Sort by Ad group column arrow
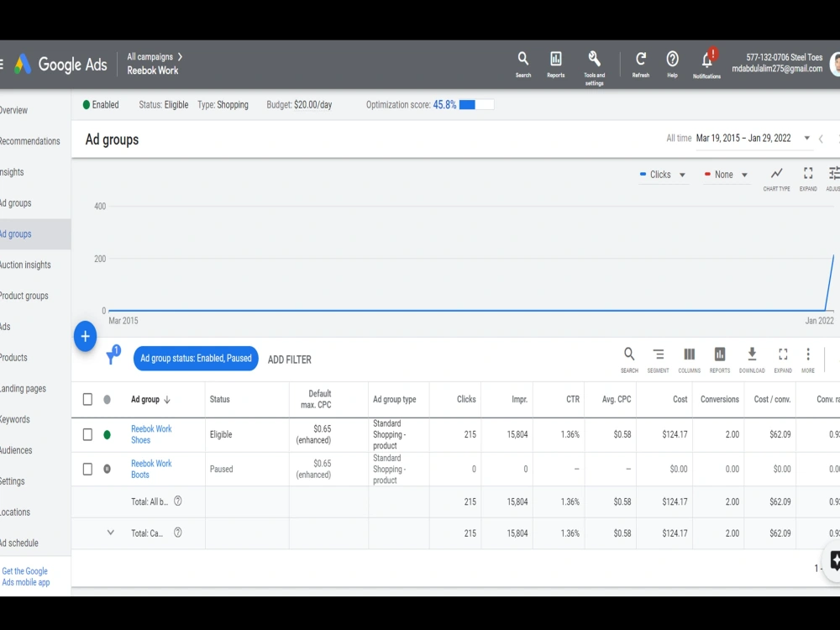 167,400
